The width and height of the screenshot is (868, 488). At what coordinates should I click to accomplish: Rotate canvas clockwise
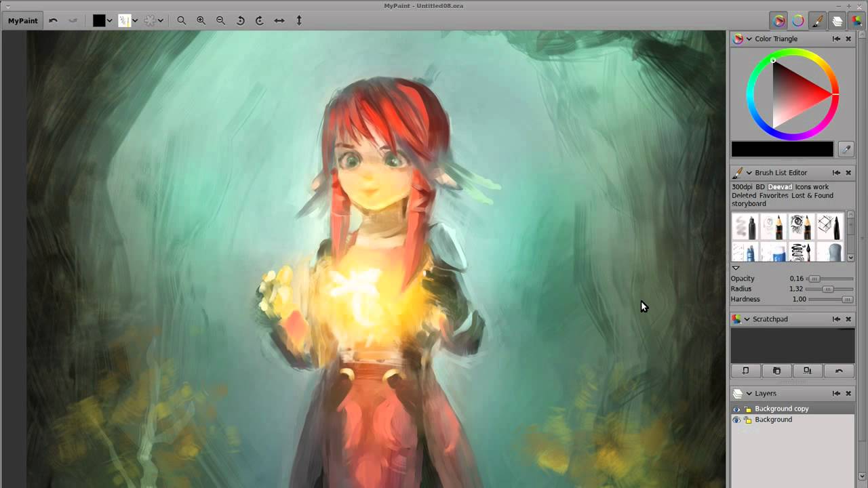(x=259, y=20)
